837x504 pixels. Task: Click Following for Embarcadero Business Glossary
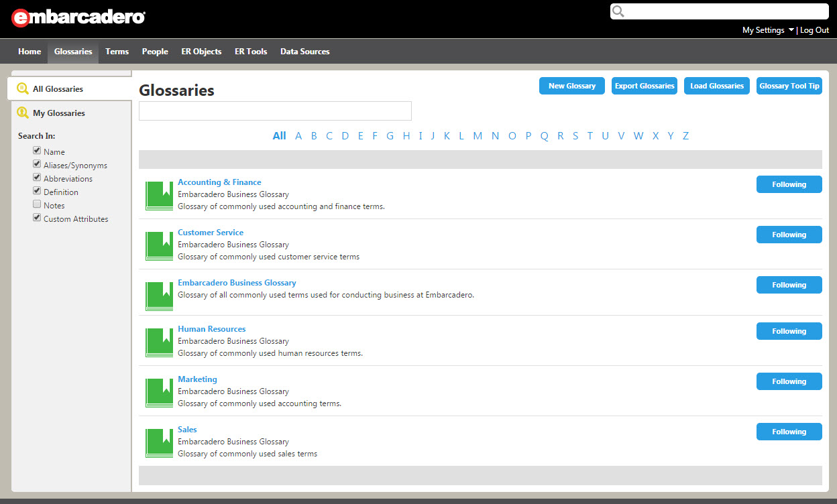click(x=789, y=285)
